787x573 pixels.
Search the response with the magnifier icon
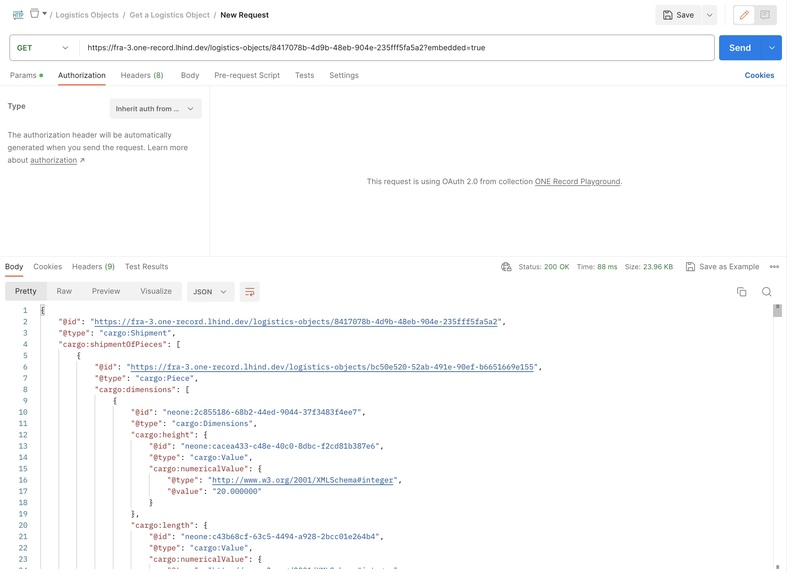pyautogui.click(x=766, y=292)
